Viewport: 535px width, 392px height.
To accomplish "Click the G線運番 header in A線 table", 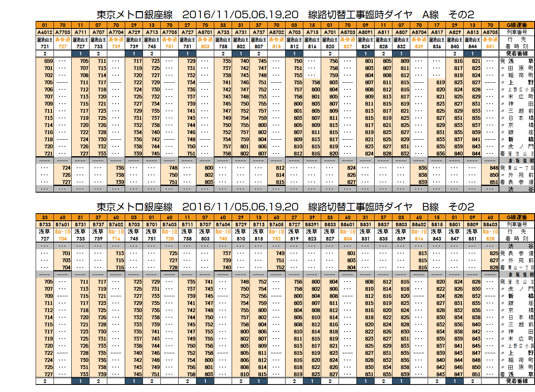I will (517, 25).
